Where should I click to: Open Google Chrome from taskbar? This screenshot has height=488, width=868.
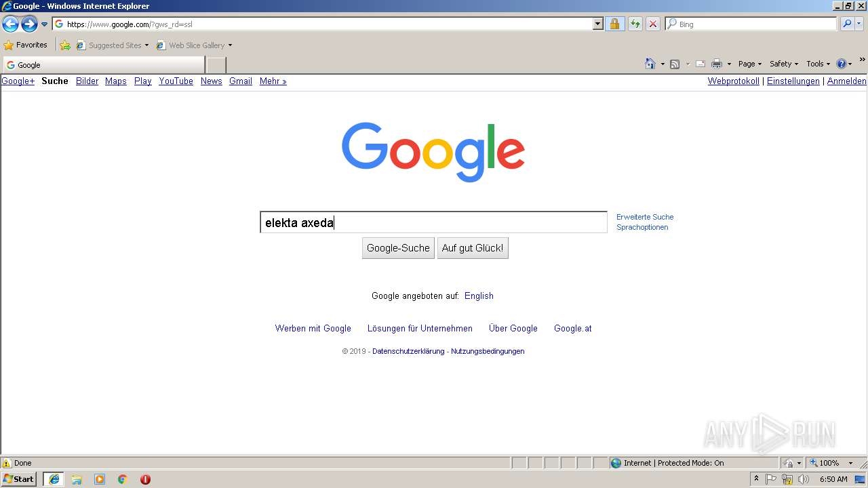tap(123, 479)
